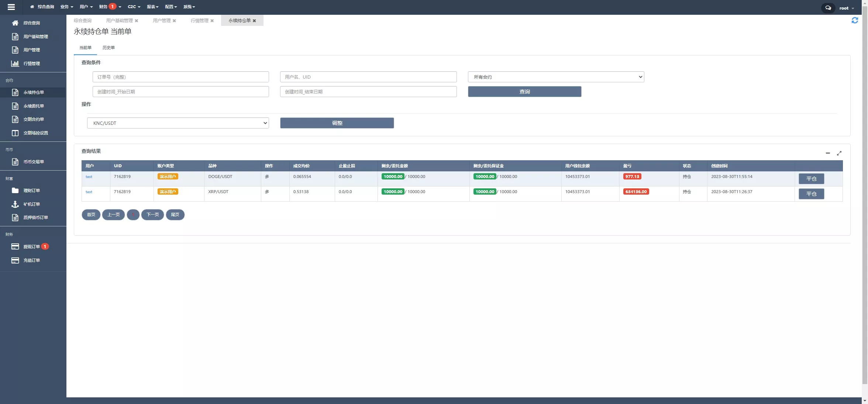The height and width of the screenshot is (404, 868).
Task: Close the 行情管理 tab
Action: coord(212,21)
